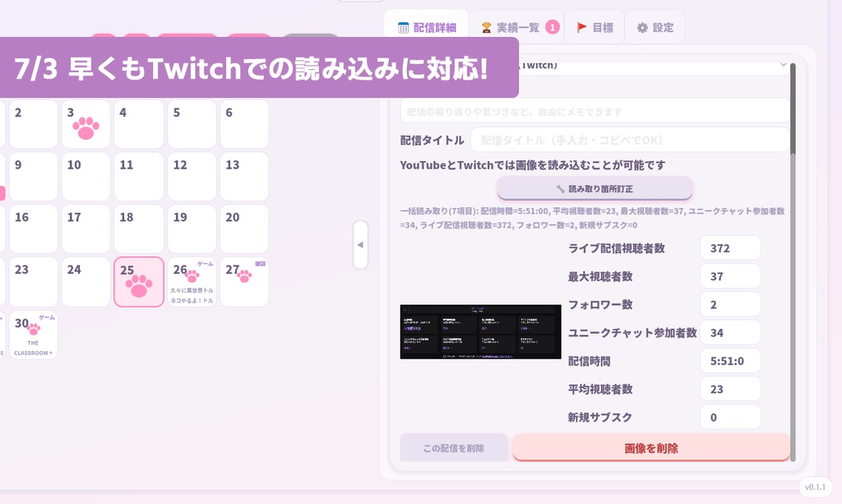Screen dimensions: 842x504
Task: Select calendar day 5
Action: [x=192, y=124]
